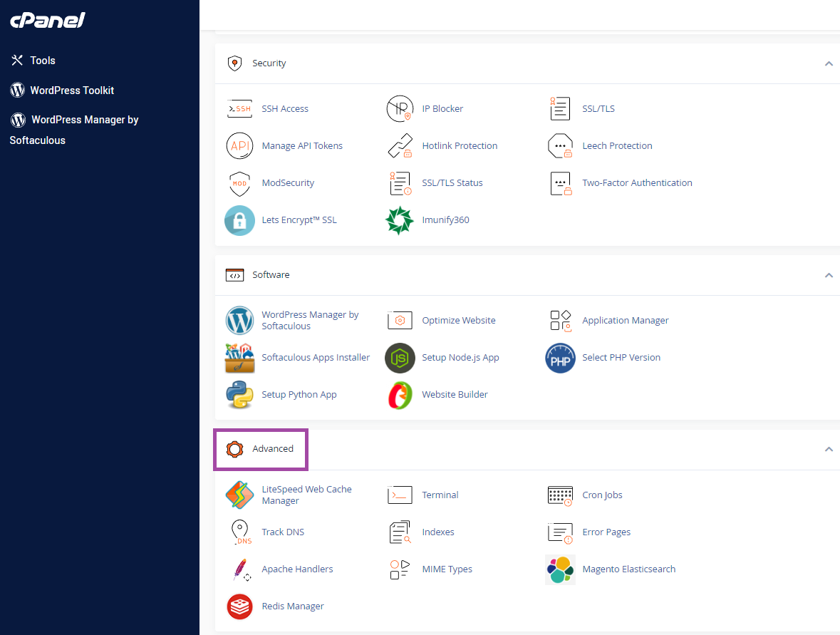Image resolution: width=840 pixels, height=635 pixels.
Task: Open the Track DNS text link
Action: [x=283, y=532]
